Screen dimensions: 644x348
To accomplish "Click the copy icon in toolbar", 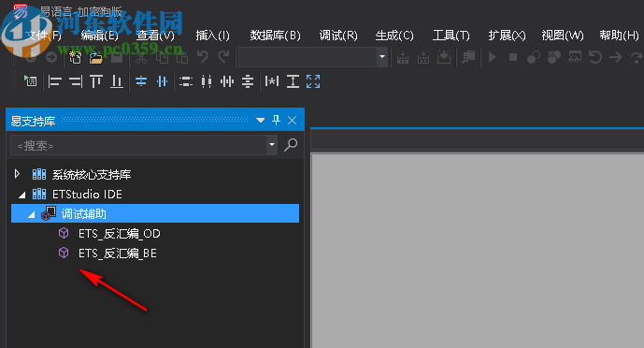I will [x=163, y=57].
